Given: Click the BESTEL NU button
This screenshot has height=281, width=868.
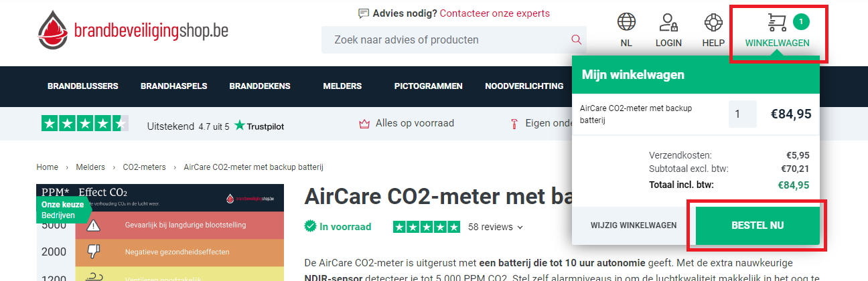Looking at the screenshot, I should click(x=757, y=225).
